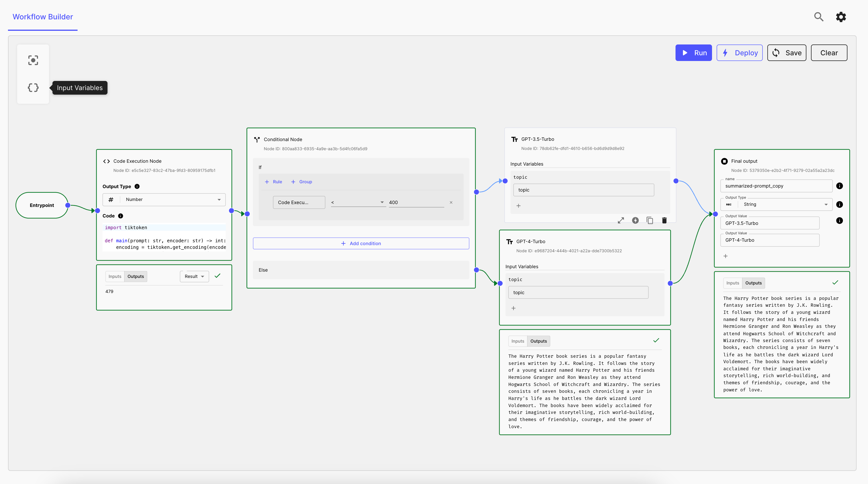Screen dimensions: 868x484
Task: Click the Add condition button
Action: (x=361, y=243)
